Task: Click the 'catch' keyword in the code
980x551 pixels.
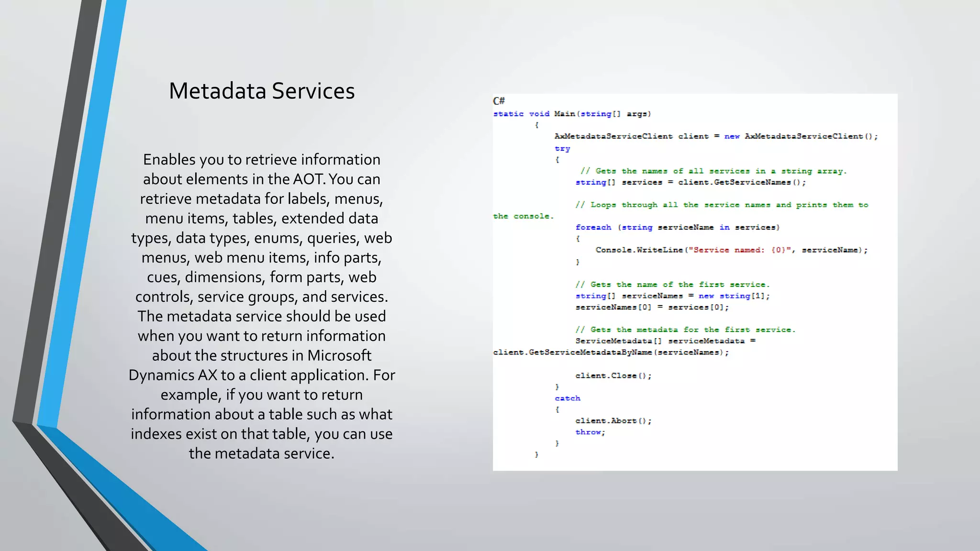Action: pyautogui.click(x=568, y=398)
